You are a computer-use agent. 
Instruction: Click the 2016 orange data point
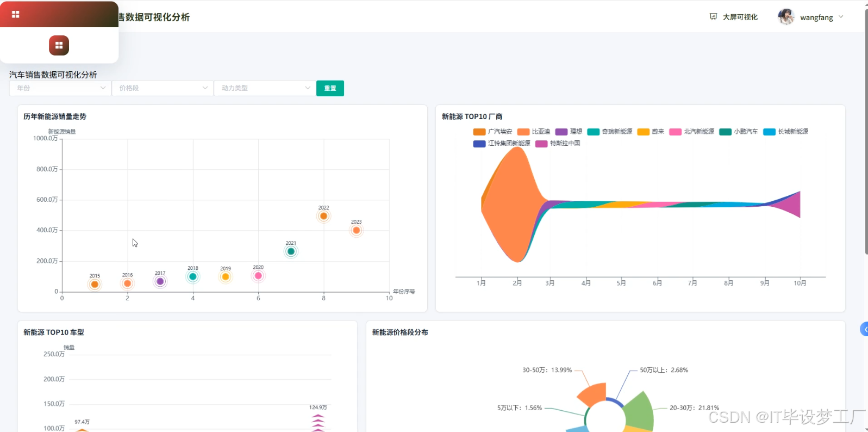127,283
